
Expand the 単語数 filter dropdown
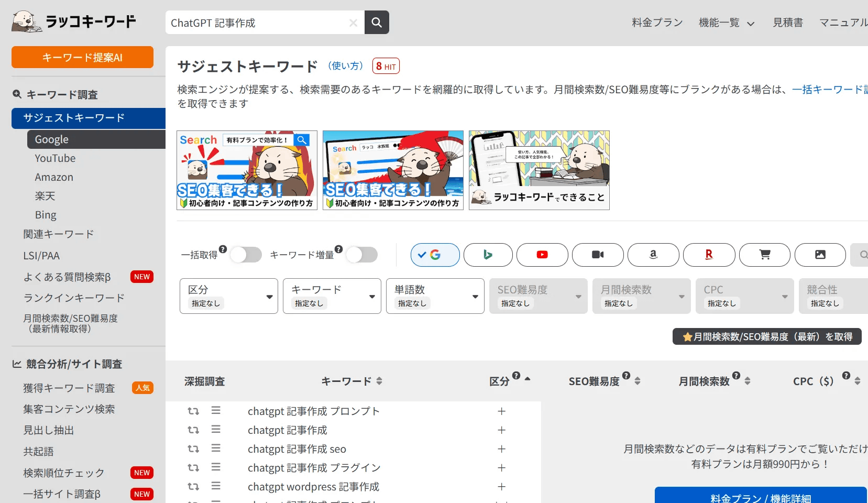tap(435, 296)
